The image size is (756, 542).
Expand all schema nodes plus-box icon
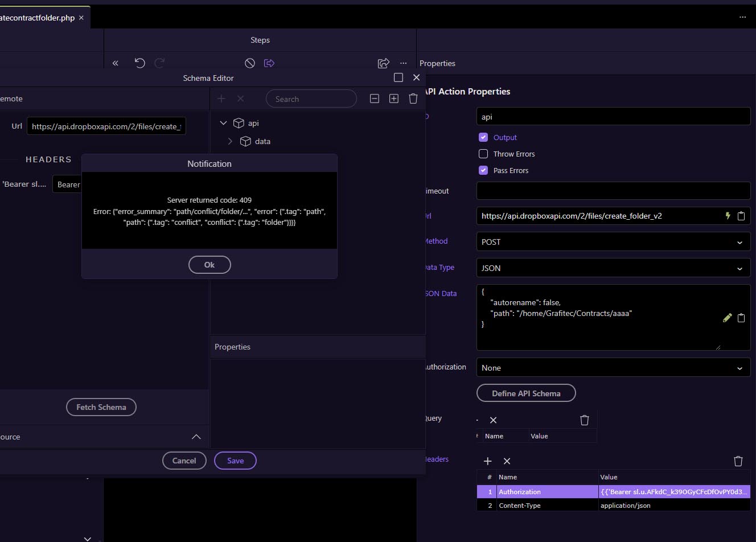coord(394,98)
